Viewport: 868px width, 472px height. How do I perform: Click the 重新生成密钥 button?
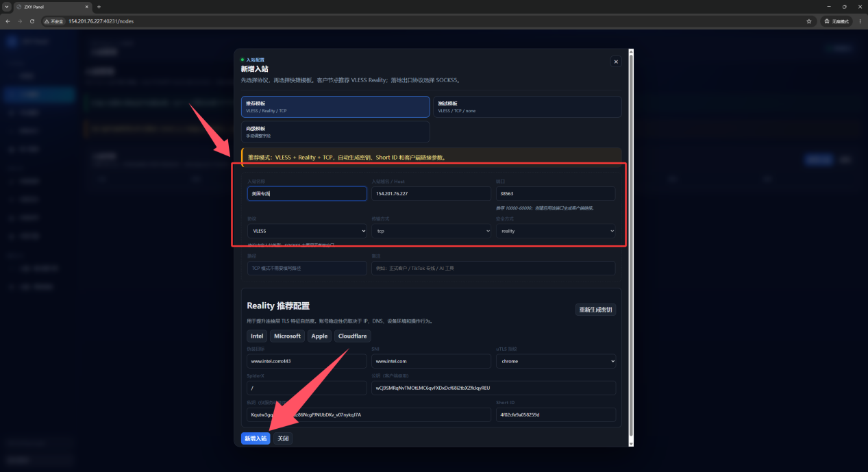click(595, 310)
